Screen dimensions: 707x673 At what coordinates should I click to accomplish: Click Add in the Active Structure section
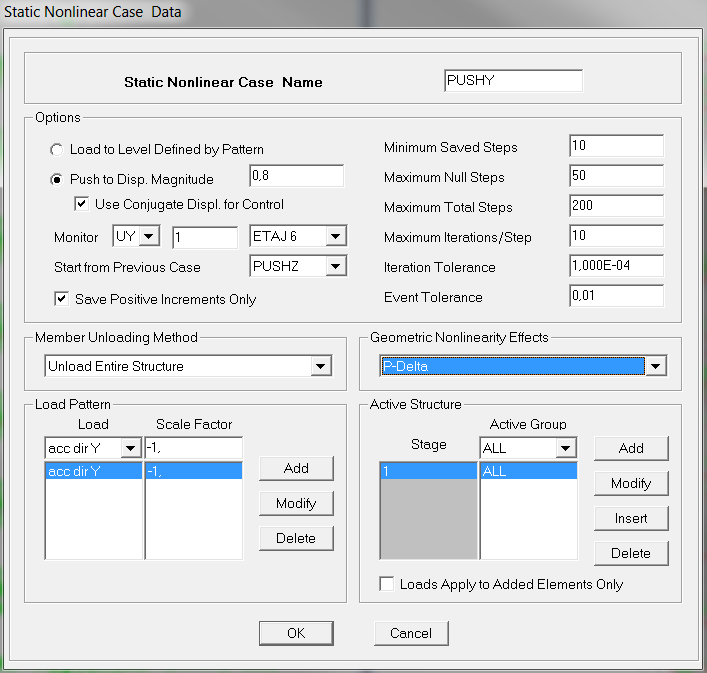[x=631, y=448]
